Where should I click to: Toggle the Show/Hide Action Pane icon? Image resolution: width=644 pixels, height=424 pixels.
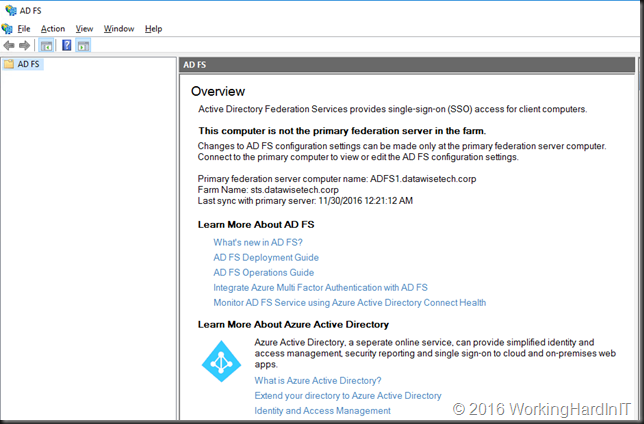83,46
